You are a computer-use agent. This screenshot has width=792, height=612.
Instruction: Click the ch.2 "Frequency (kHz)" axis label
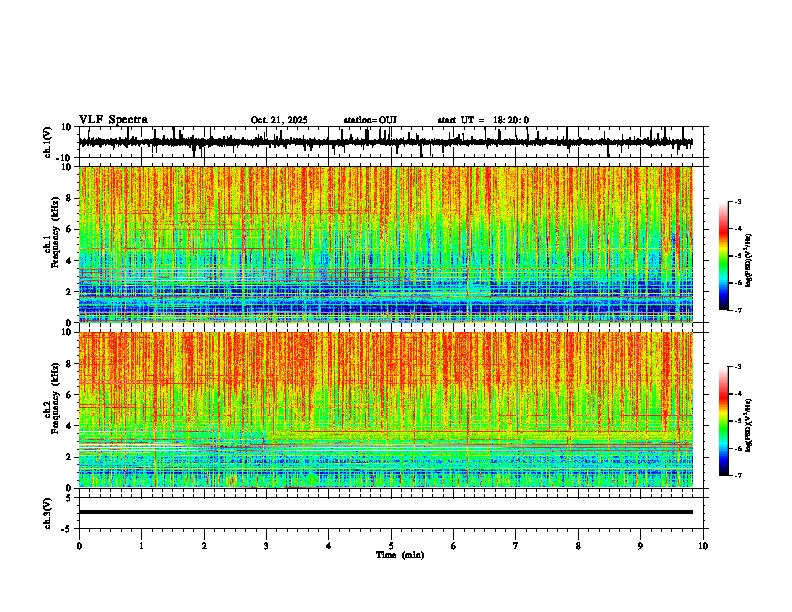pos(55,398)
